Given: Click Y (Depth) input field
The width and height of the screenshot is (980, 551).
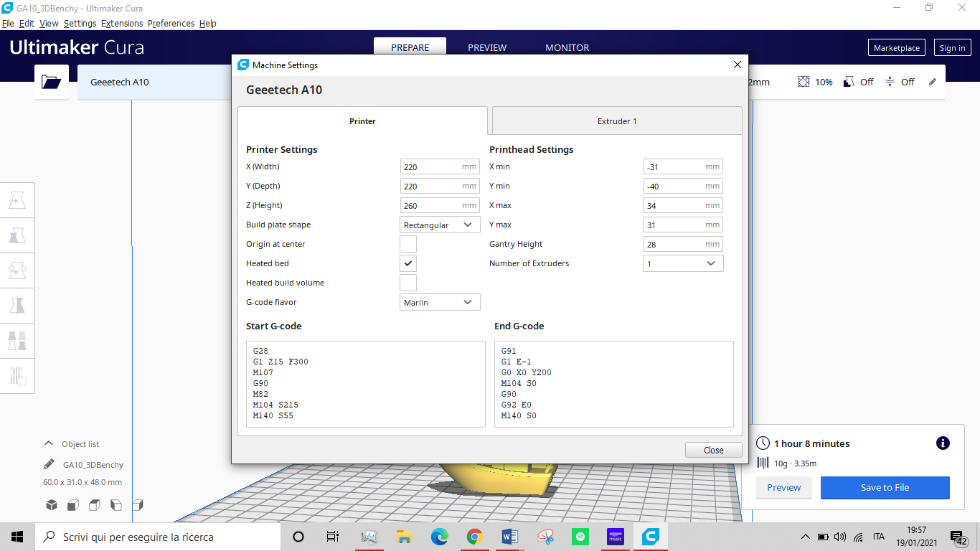Looking at the screenshot, I should click(x=440, y=186).
